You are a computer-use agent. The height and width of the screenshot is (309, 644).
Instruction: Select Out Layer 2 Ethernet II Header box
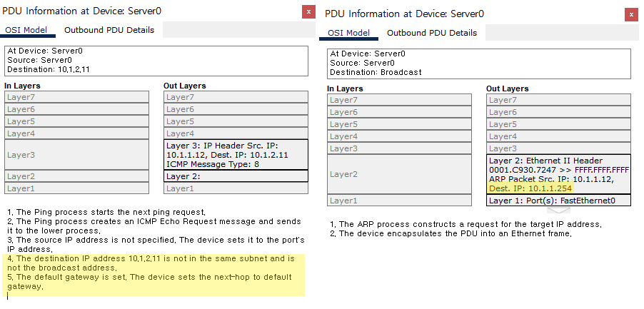[x=558, y=174]
